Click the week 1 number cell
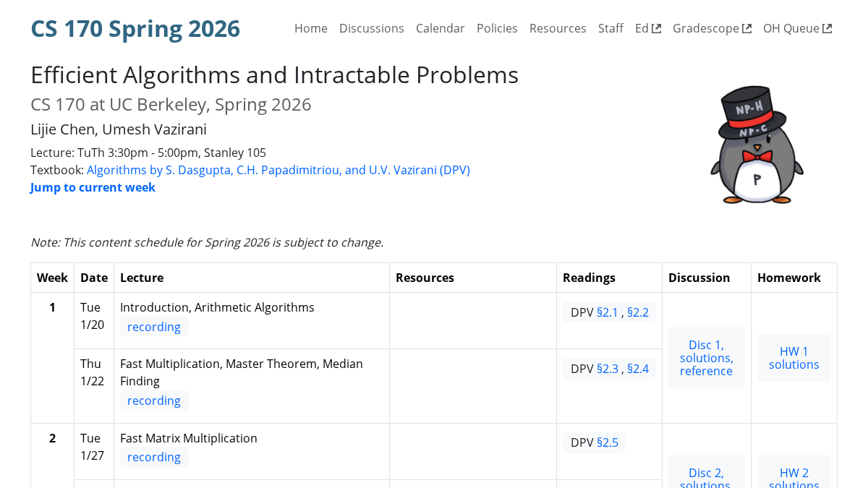This screenshot has width=868, height=488. 52,358
